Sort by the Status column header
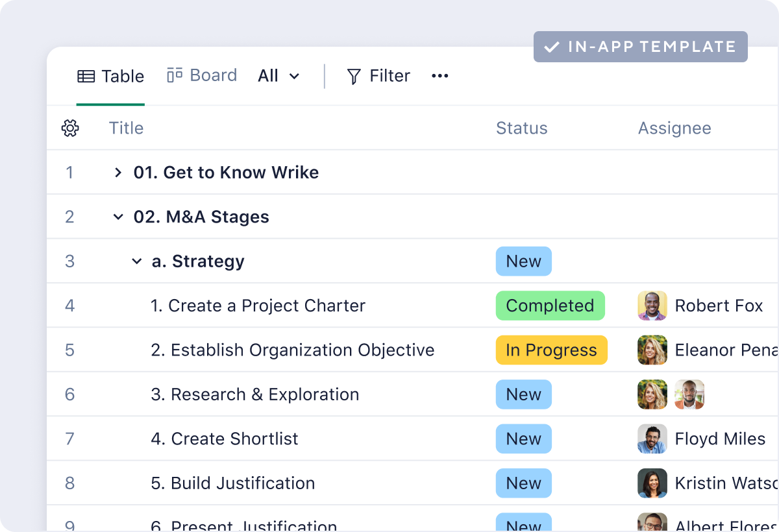This screenshot has height=532, width=779. pyautogui.click(x=522, y=128)
